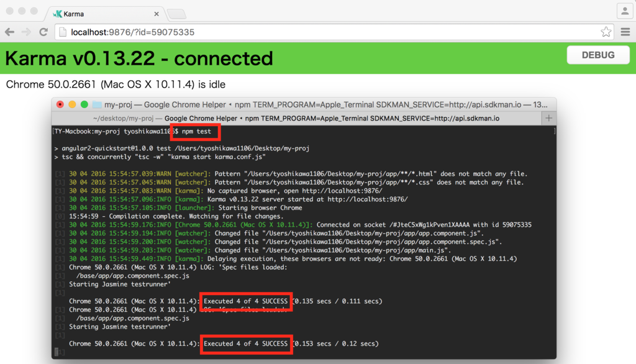Viewport: 636px width, 364px height.
Task: Focus the localhost:9876 address bar
Action: pos(335,32)
